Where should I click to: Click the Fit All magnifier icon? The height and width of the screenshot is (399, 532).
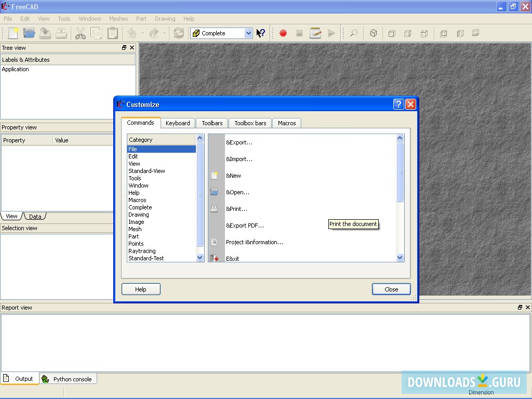pyautogui.click(x=353, y=33)
